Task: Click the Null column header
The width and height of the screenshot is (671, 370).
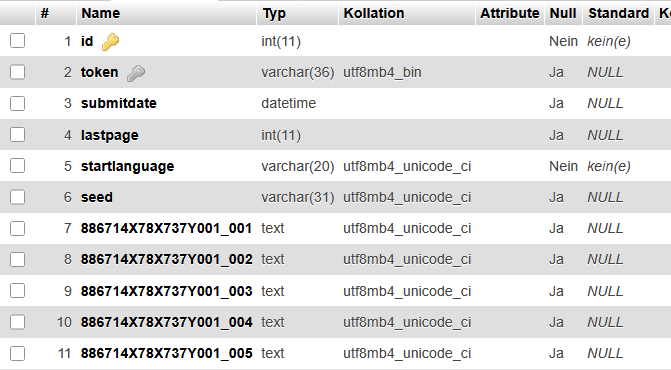Action: pos(563,13)
